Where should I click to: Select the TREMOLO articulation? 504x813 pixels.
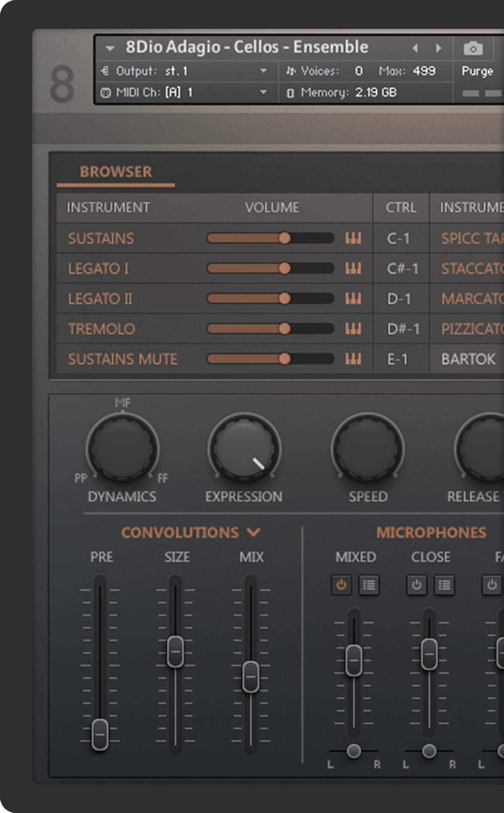(x=102, y=329)
